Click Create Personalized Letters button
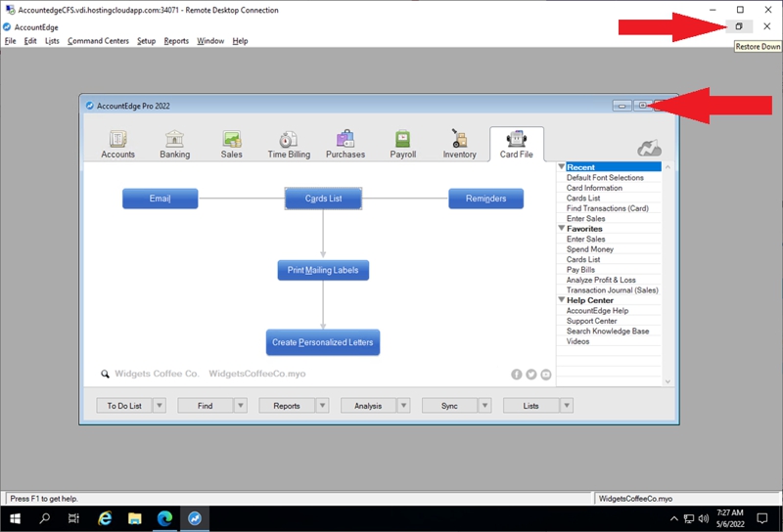This screenshot has width=783, height=532. click(323, 342)
